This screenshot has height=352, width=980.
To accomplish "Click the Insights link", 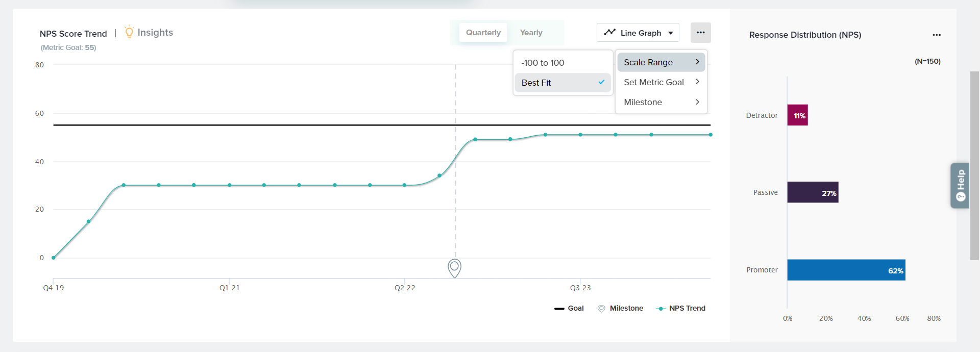I will click(x=155, y=33).
